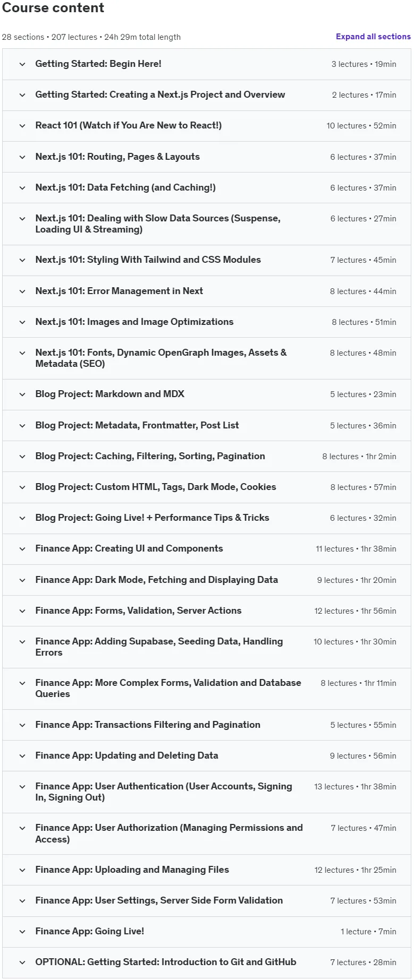Expand chevron for Finance App: Creating UI and Components
The image size is (414, 980).
pos(22,549)
